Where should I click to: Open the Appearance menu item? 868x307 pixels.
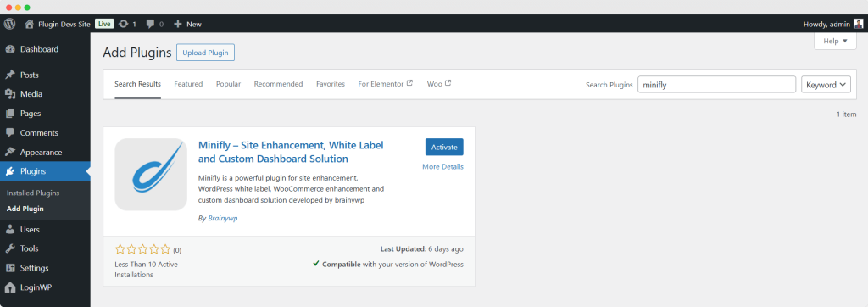pos(45,153)
